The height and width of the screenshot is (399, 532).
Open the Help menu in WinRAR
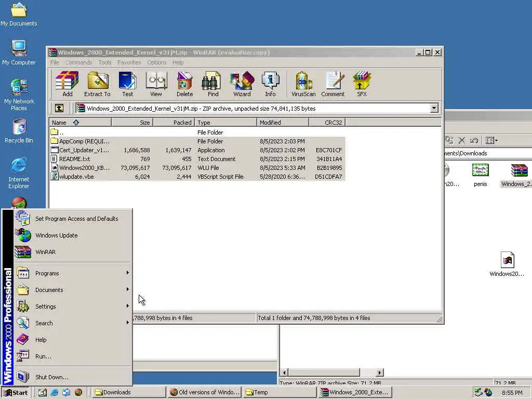[178, 62]
